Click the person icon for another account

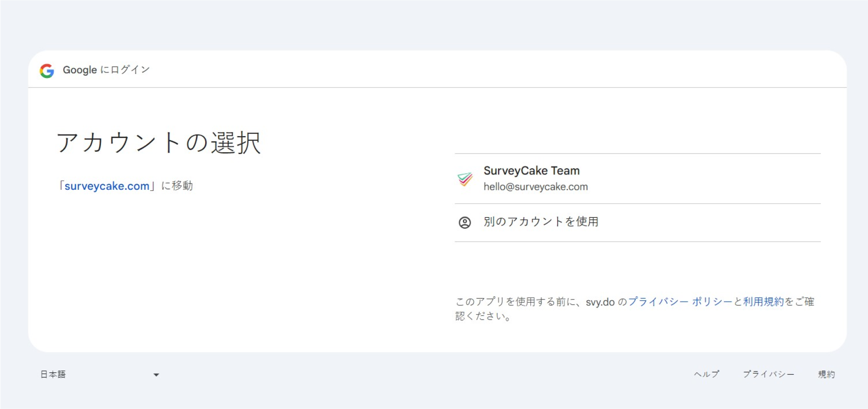(x=465, y=222)
